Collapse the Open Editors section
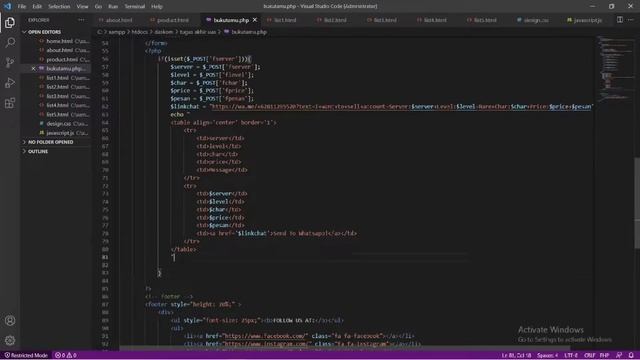Viewport: 640px width, 360px height. [44, 32]
